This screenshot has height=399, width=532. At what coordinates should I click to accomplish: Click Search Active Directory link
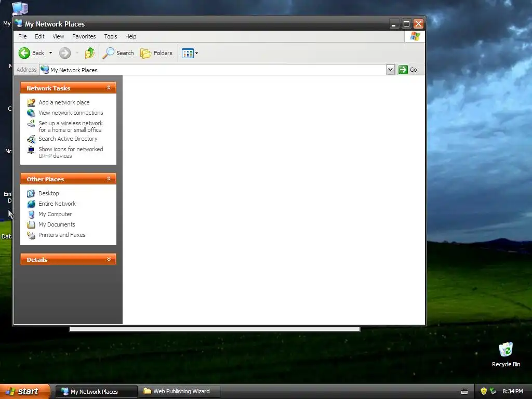(x=68, y=139)
